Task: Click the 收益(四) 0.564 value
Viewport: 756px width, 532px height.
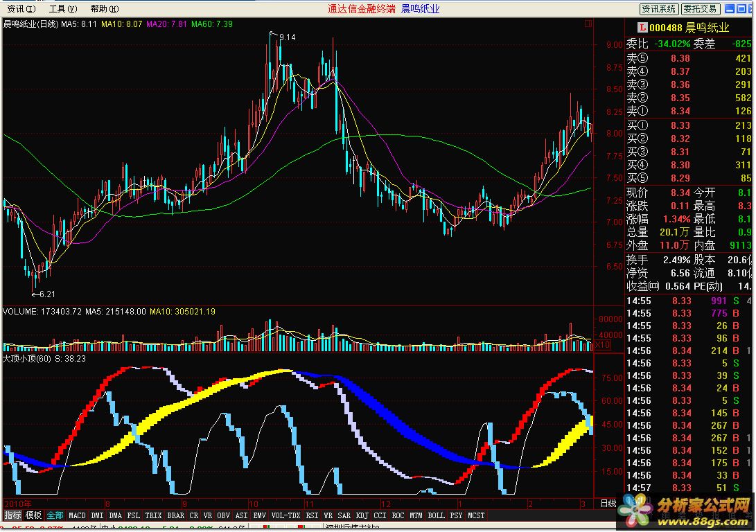Action: pyautogui.click(x=678, y=286)
